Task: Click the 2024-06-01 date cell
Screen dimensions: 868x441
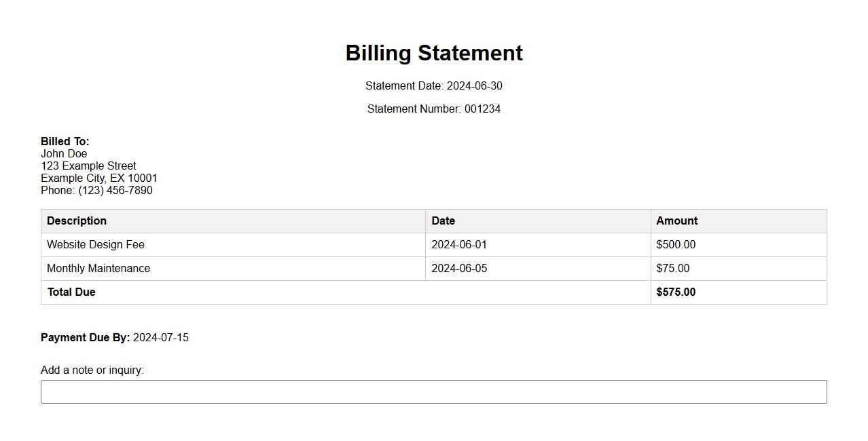Action: tap(459, 245)
